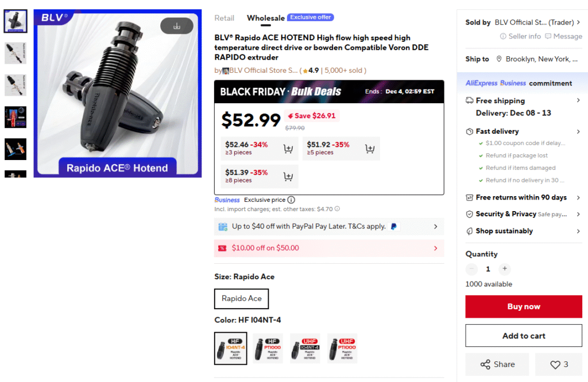The height and width of the screenshot is (382, 588).
Task: Expand the Free shipping details
Action: [x=578, y=100]
